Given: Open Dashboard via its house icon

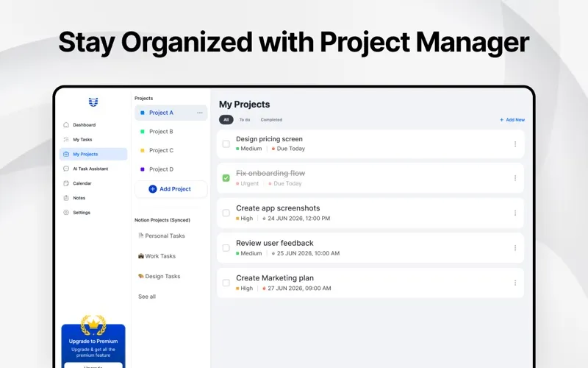Looking at the screenshot, I should point(66,124).
